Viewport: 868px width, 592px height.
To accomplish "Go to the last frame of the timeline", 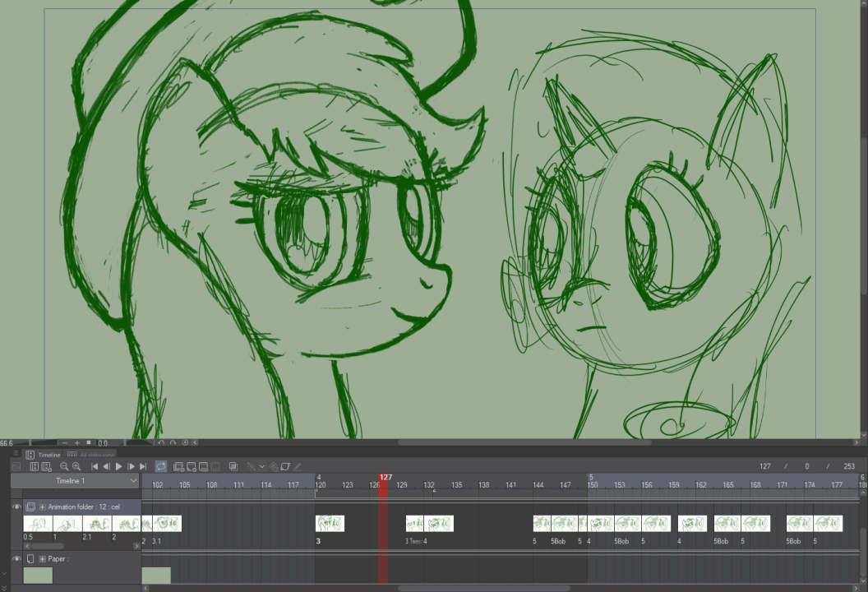I will (x=143, y=467).
